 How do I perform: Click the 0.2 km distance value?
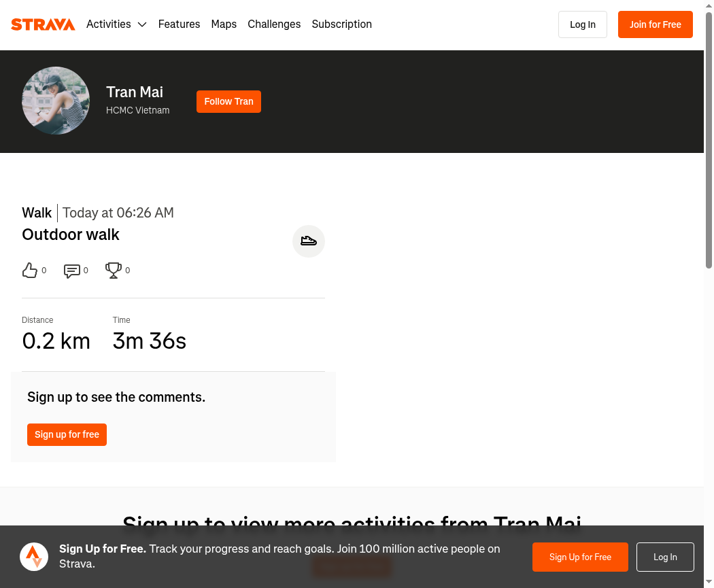click(x=56, y=341)
